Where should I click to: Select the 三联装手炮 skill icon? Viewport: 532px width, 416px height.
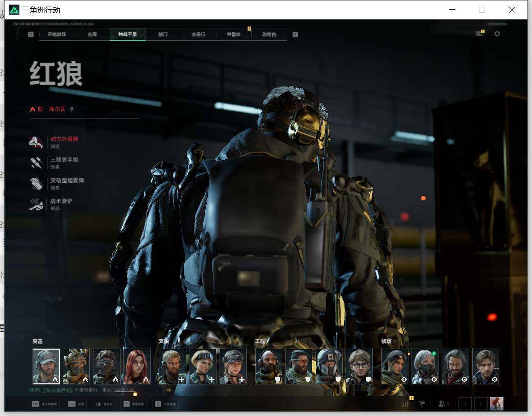click(x=36, y=163)
